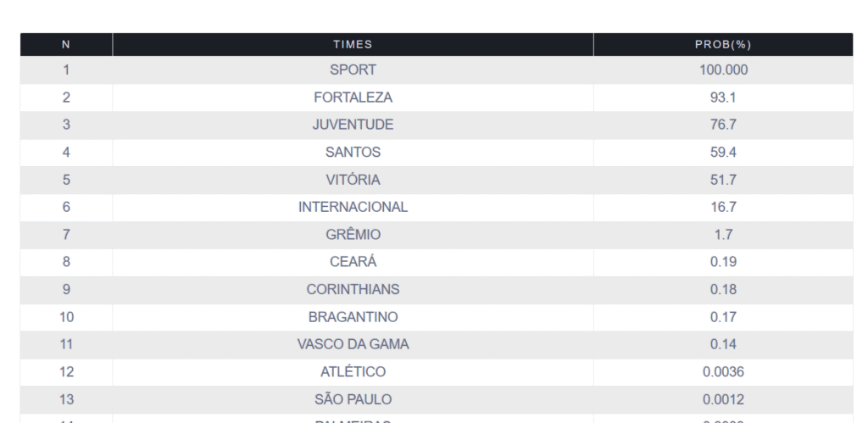868x423 pixels.
Task: Click the JUVENTUDE team cell
Action: pyautogui.click(x=353, y=125)
